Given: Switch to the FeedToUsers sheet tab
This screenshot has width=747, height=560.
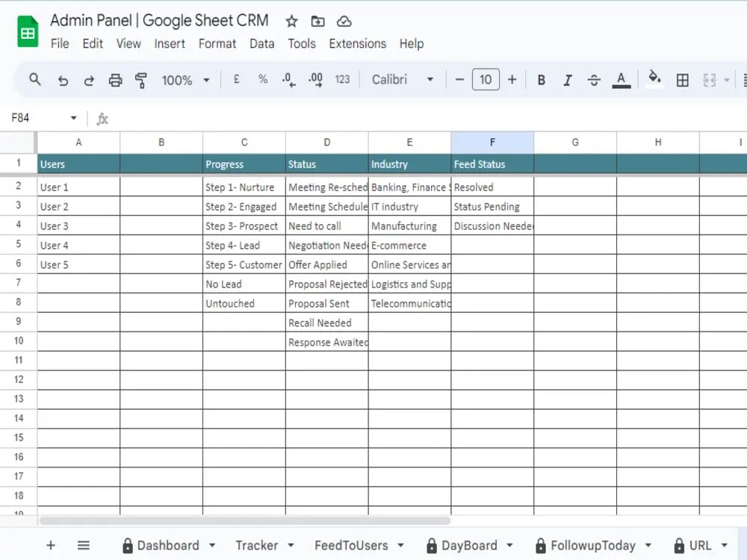Looking at the screenshot, I should tap(351, 545).
